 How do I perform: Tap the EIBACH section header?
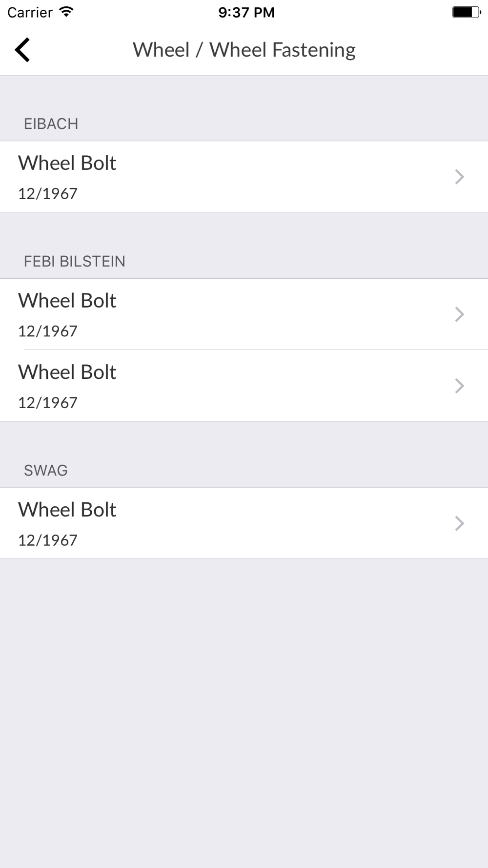[51, 124]
